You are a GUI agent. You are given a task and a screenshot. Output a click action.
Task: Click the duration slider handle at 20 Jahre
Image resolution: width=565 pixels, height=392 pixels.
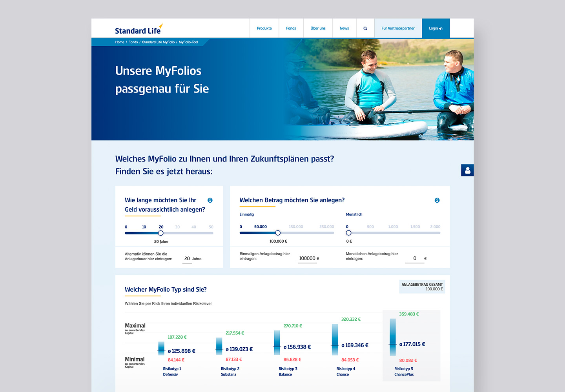[x=160, y=233]
